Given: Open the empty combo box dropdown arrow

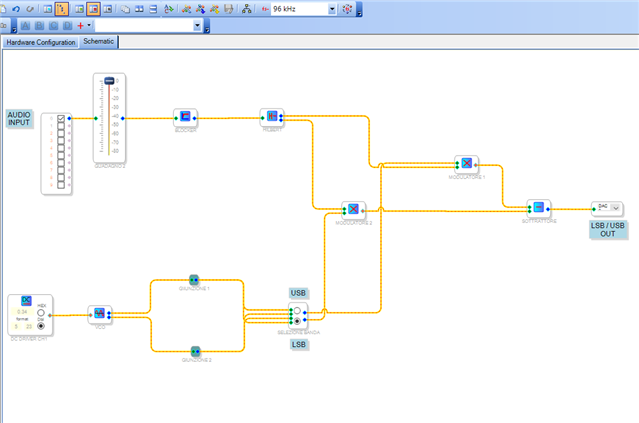Looking at the screenshot, I should tap(197, 26).
